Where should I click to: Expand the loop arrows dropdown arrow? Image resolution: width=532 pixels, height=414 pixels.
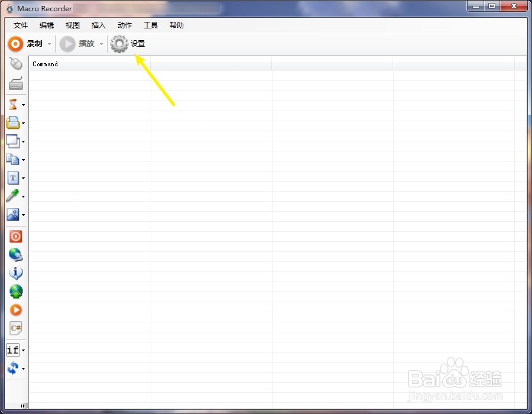23,368
